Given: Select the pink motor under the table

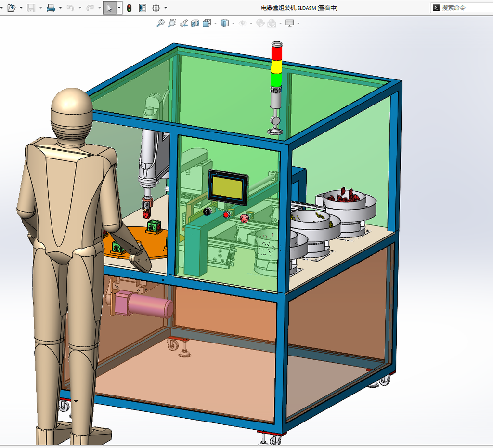Looking at the screenshot, I should pyautogui.click(x=144, y=304).
